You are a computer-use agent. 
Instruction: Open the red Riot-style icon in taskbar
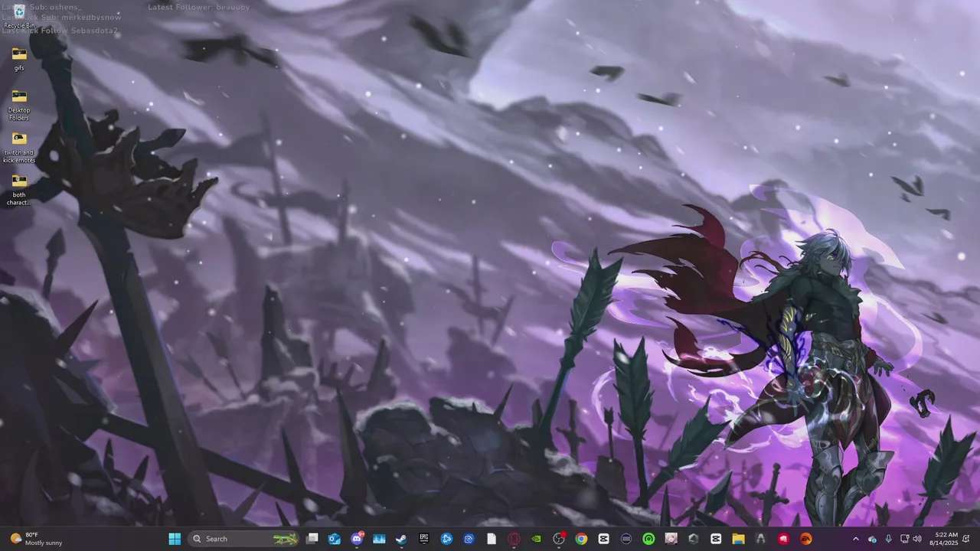783,539
